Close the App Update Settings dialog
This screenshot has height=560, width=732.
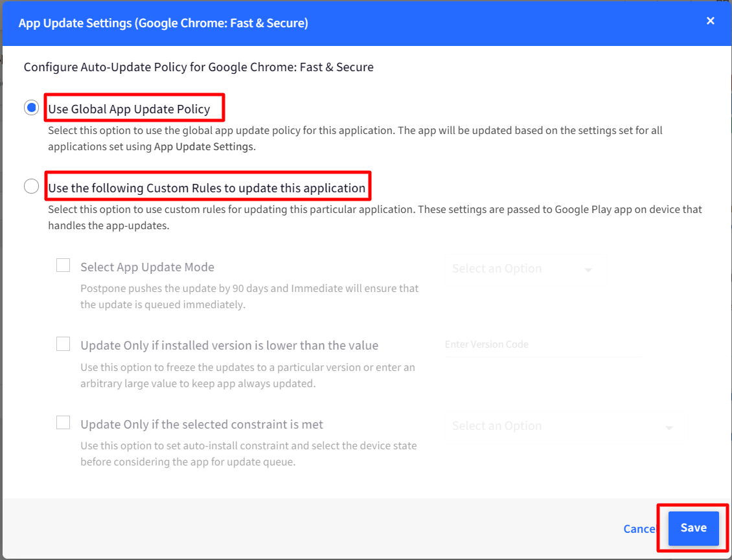[710, 21]
